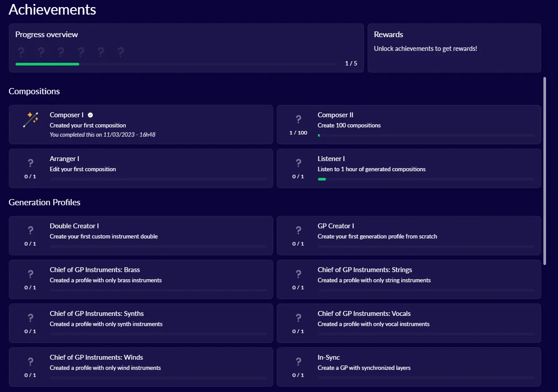Click the Brass achievement question mark icon
The image size is (558, 392).
pos(31,274)
